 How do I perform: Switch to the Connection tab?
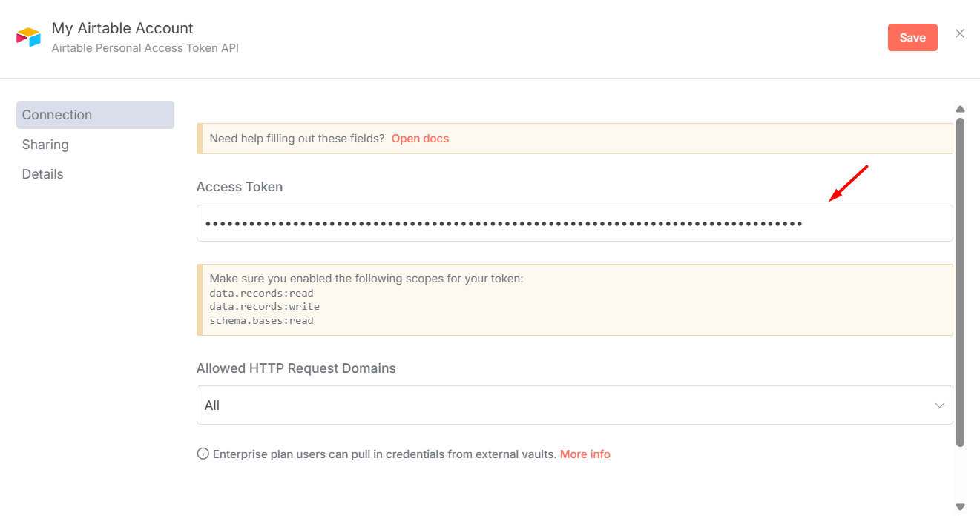95,115
